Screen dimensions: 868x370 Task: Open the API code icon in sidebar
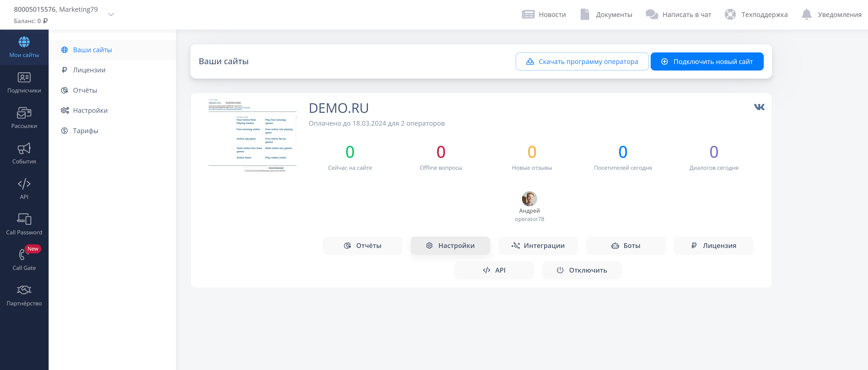click(x=24, y=189)
